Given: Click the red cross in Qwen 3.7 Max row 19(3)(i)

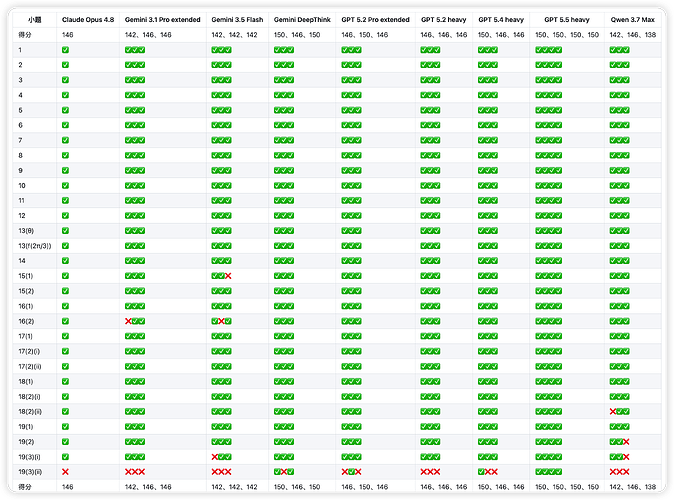Looking at the screenshot, I should coord(626,457).
